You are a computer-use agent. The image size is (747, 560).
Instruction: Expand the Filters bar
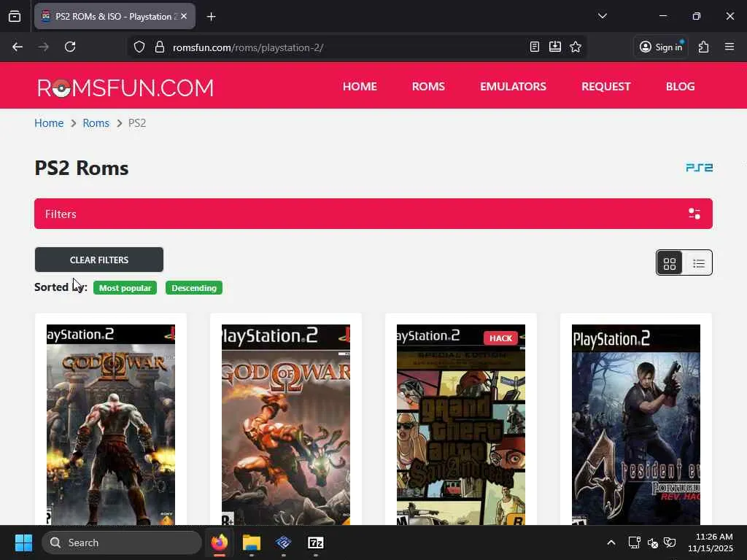(x=373, y=214)
